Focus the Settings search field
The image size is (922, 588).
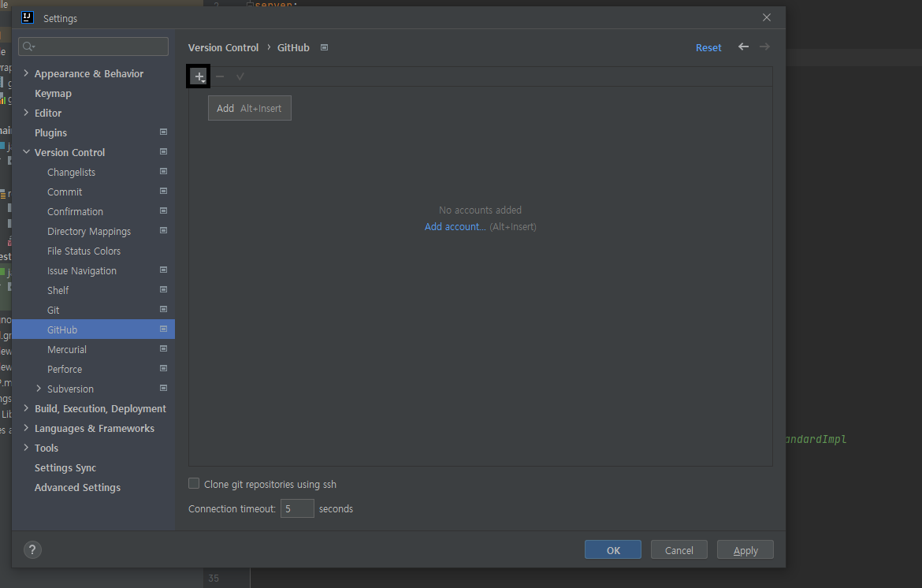click(94, 47)
